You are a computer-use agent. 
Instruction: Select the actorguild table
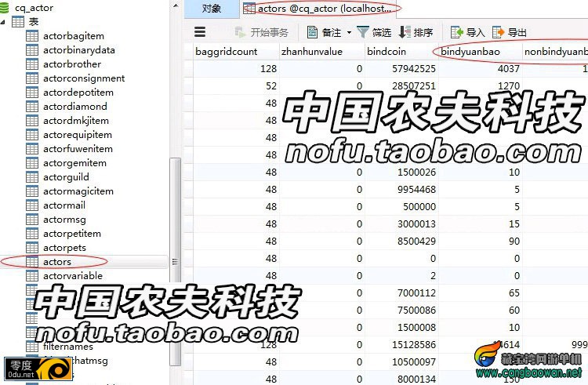[x=66, y=177]
